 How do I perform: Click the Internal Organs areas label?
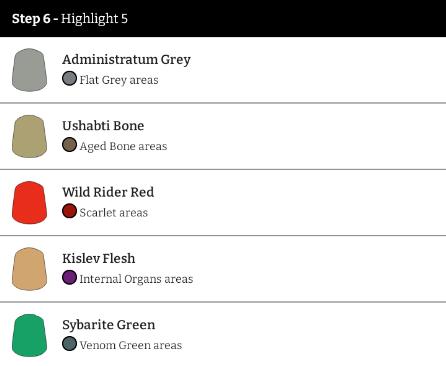[x=136, y=279]
